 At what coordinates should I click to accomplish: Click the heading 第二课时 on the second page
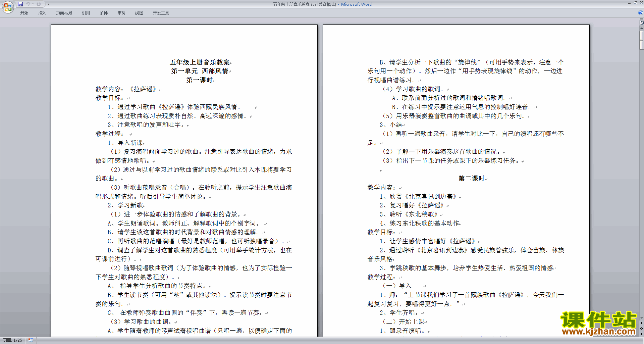coord(472,179)
